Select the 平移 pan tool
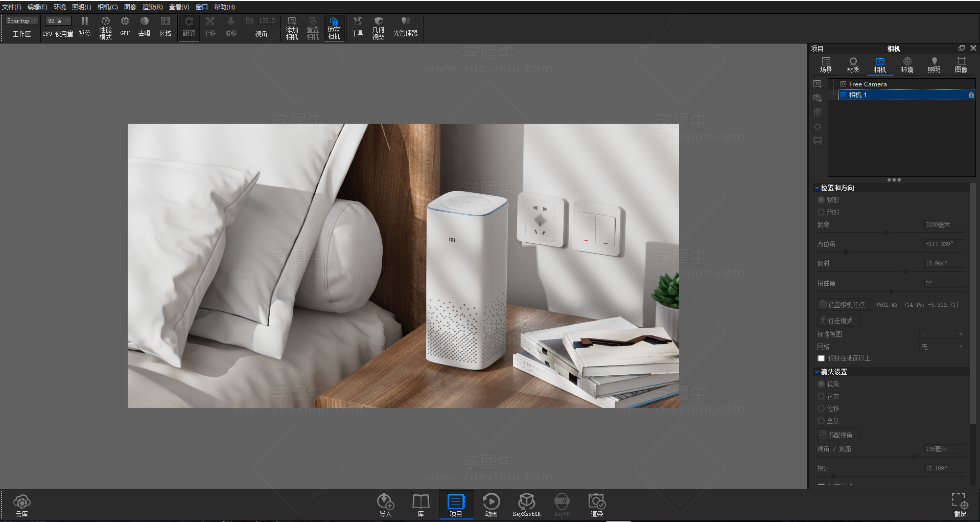 click(210, 27)
